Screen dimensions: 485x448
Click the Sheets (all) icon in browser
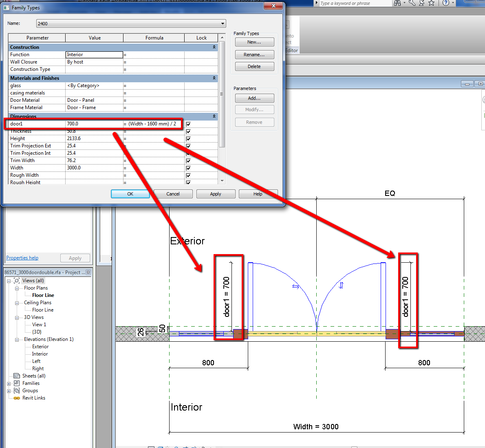17,376
